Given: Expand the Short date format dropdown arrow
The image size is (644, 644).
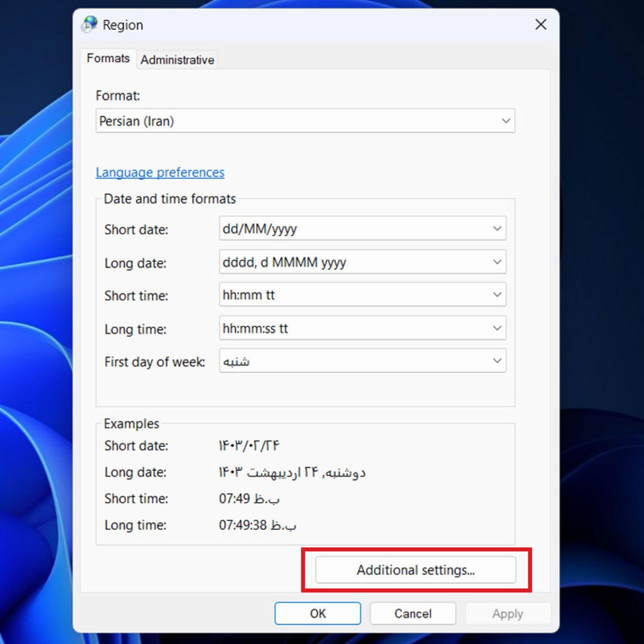Looking at the screenshot, I should tap(497, 228).
